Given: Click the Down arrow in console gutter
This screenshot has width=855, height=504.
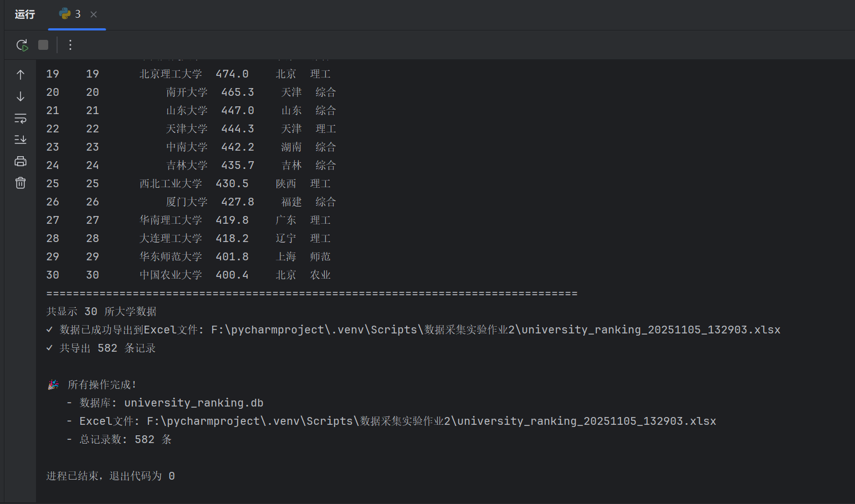Looking at the screenshot, I should click(x=21, y=96).
